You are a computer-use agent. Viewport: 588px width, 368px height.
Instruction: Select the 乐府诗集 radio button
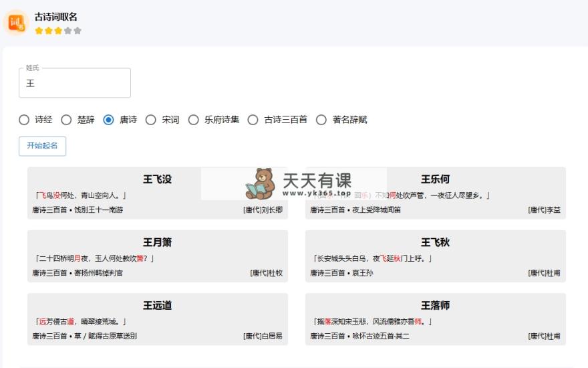[194, 120]
